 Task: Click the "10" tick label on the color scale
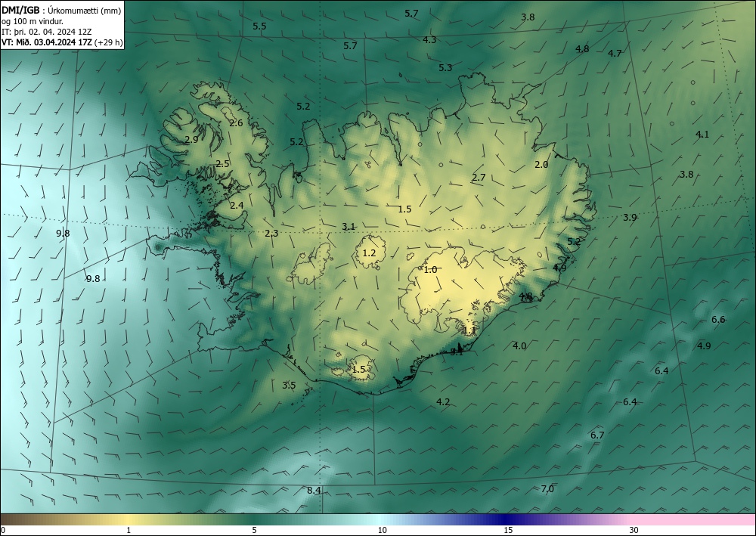pos(382,530)
